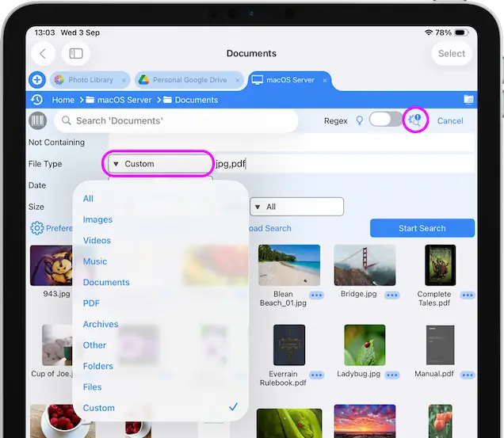This screenshot has width=504, height=438.
Task: Tap the back arrow button
Action: (43, 53)
